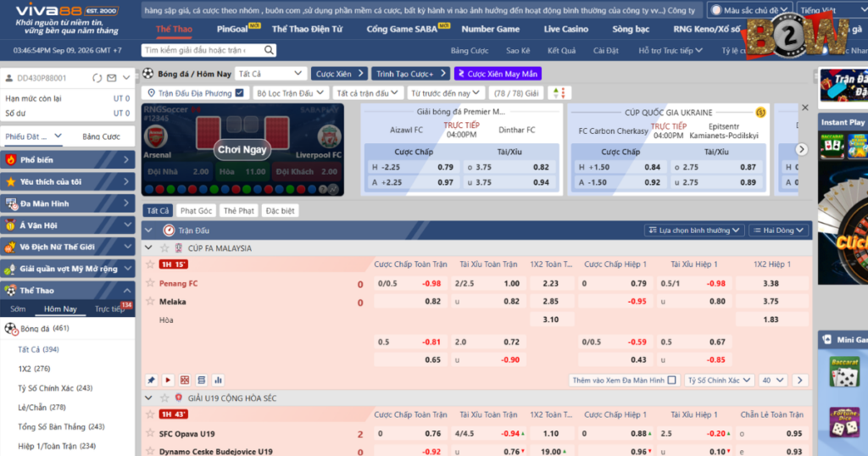868x456 pixels.
Task: Favorite Melaka with its star
Action: 150,301
